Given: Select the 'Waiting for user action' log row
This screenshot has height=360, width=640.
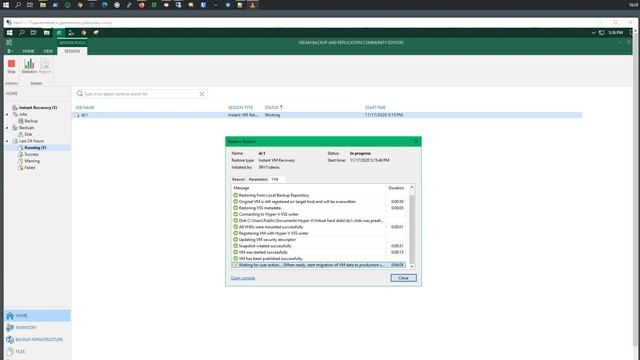Looking at the screenshot, I should point(319,265).
